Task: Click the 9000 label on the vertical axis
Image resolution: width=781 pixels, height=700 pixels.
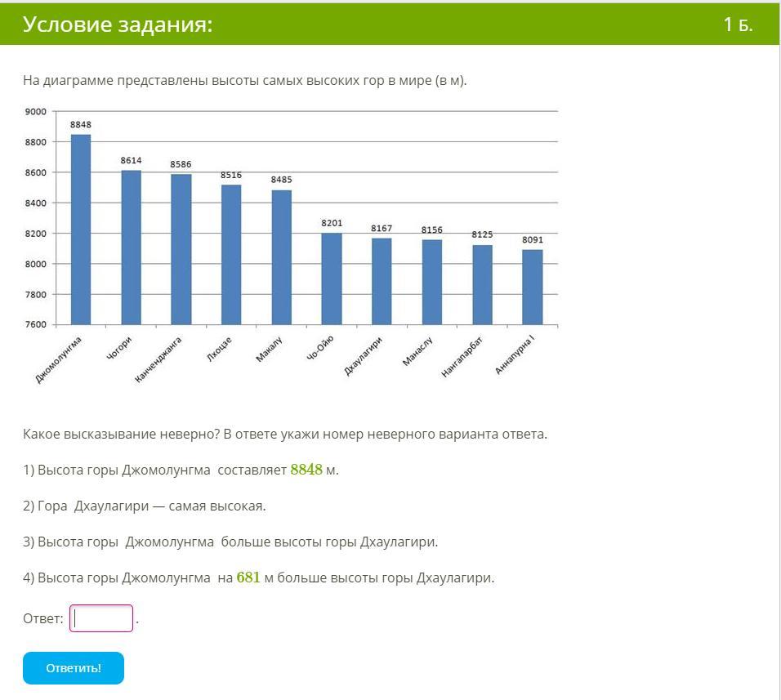Action: pos(36,111)
